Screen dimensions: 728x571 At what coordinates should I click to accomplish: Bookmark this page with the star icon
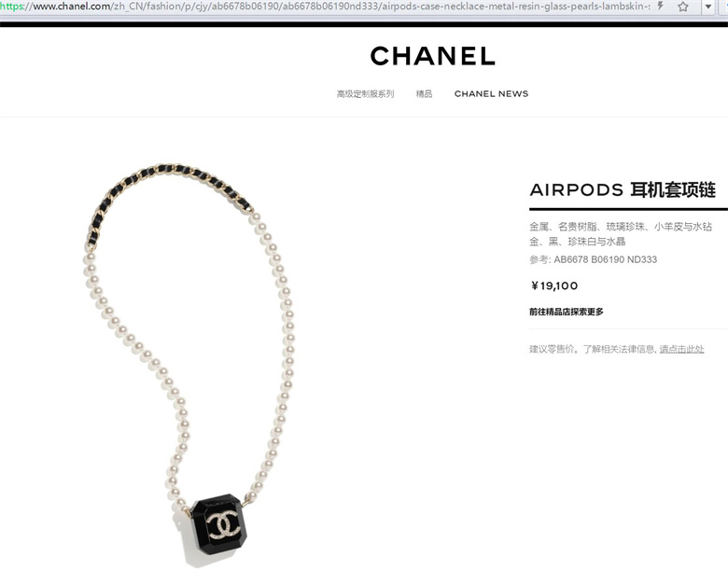coord(682,7)
